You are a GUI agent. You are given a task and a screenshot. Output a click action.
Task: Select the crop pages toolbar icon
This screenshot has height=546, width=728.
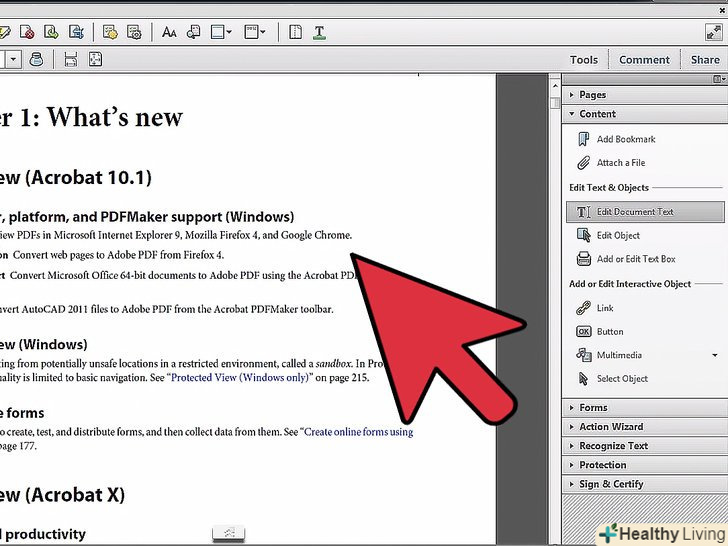pos(76,32)
